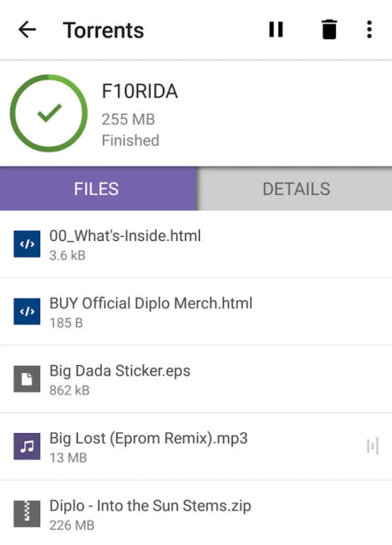
Task: Open Big Dada Sticker.eps file
Action: 120,371
